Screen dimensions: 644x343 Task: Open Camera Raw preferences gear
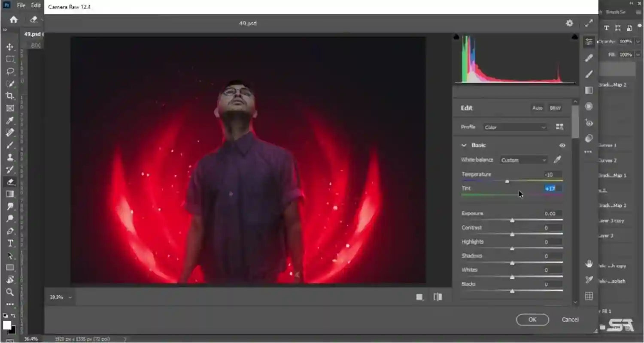pyautogui.click(x=569, y=23)
